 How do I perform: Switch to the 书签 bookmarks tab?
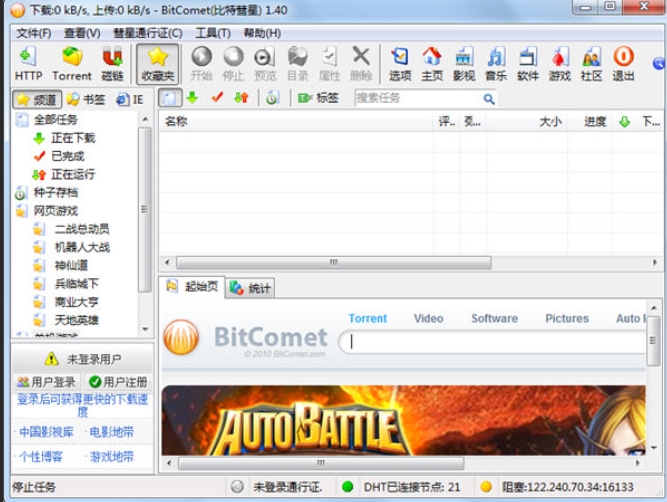(x=86, y=99)
